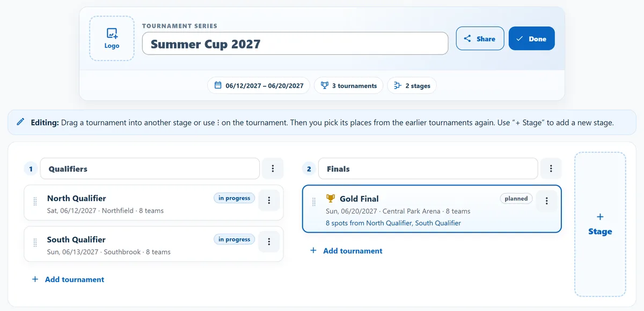644x311 pixels.
Task: Open the Finals stage three-dot menu
Action: pos(551,168)
